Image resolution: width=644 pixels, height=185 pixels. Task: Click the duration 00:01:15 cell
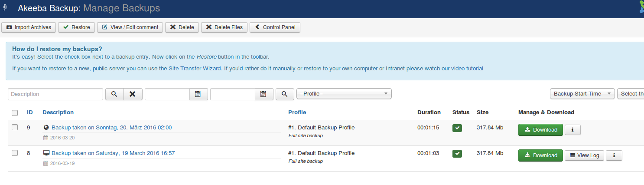[428, 128]
